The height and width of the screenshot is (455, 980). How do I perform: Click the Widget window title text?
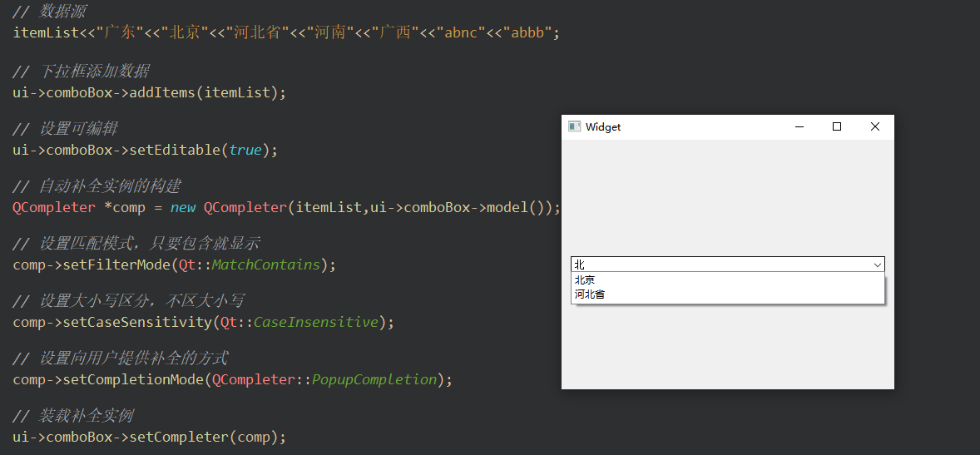pos(603,127)
